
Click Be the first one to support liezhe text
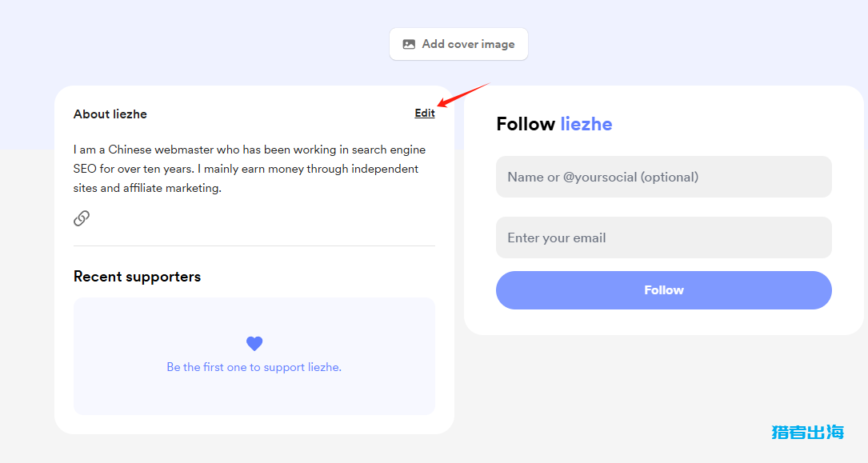pos(254,367)
